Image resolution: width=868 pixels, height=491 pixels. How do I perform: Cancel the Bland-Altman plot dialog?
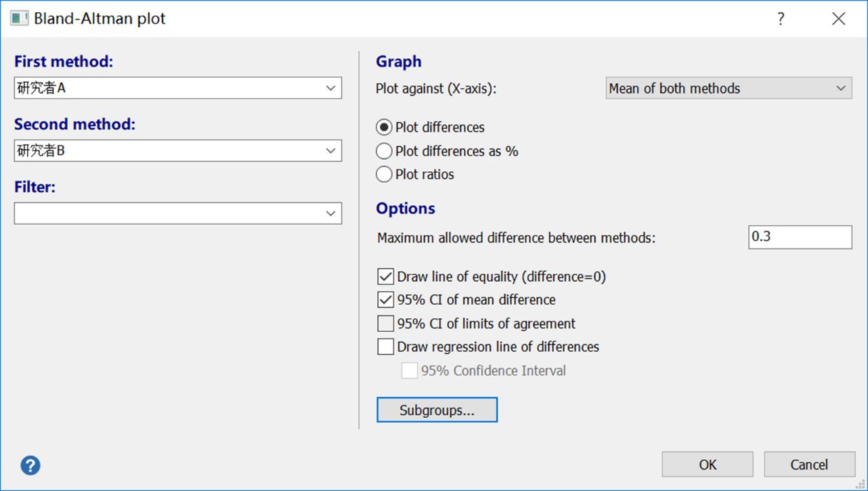pyautogui.click(x=809, y=465)
